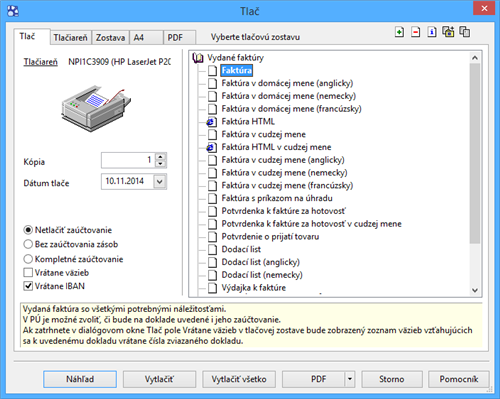Click the page icon beside Faktúra
This screenshot has height=399, width=500.
tap(212, 71)
